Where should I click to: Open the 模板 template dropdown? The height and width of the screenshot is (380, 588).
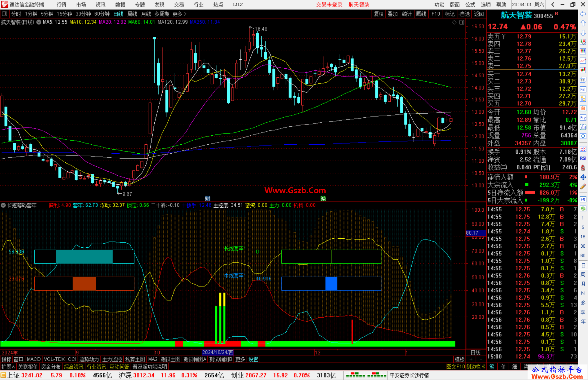click(460, 359)
